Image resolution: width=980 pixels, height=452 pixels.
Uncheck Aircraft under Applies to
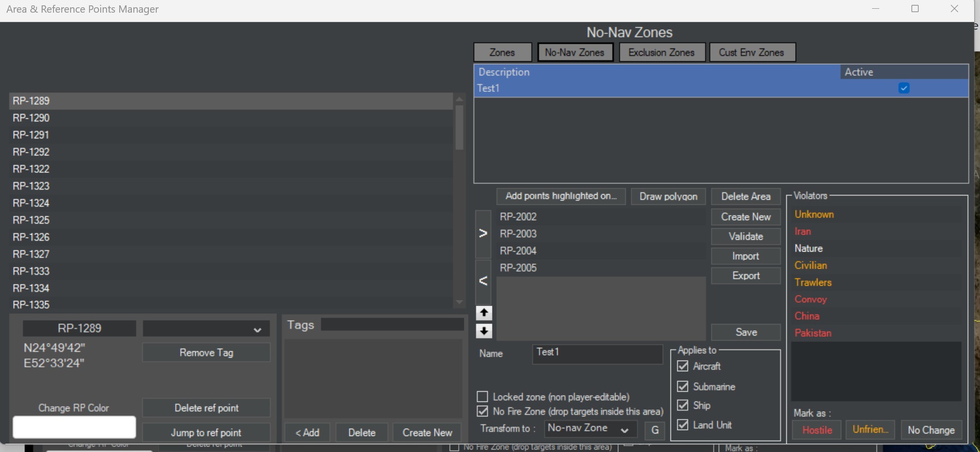[x=683, y=366]
